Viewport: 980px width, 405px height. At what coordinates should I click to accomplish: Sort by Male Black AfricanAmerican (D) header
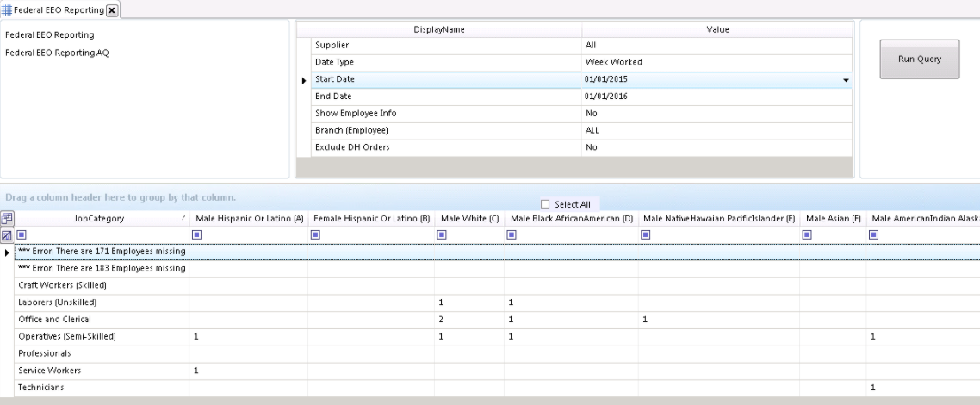coord(572,219)
